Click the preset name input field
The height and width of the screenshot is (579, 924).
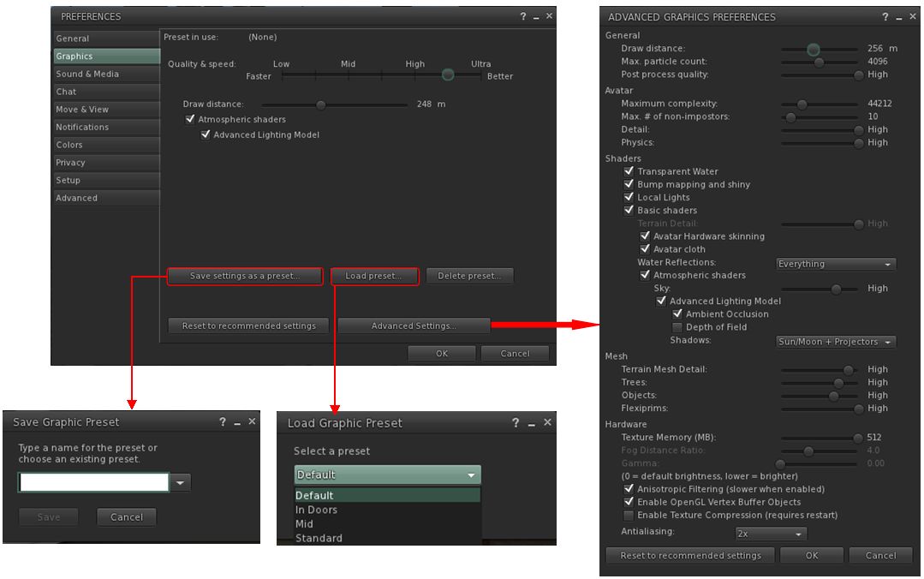pyautogui.click(x=94, y=483)
